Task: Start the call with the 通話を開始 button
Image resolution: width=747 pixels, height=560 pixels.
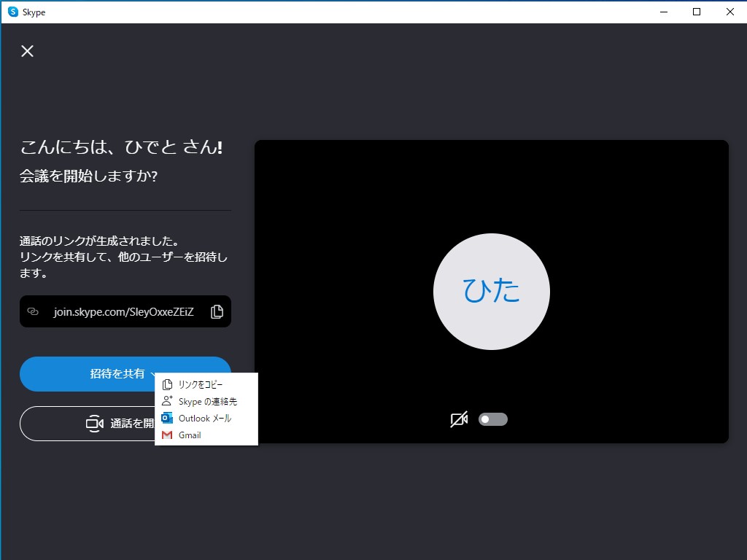Action: 88,424
